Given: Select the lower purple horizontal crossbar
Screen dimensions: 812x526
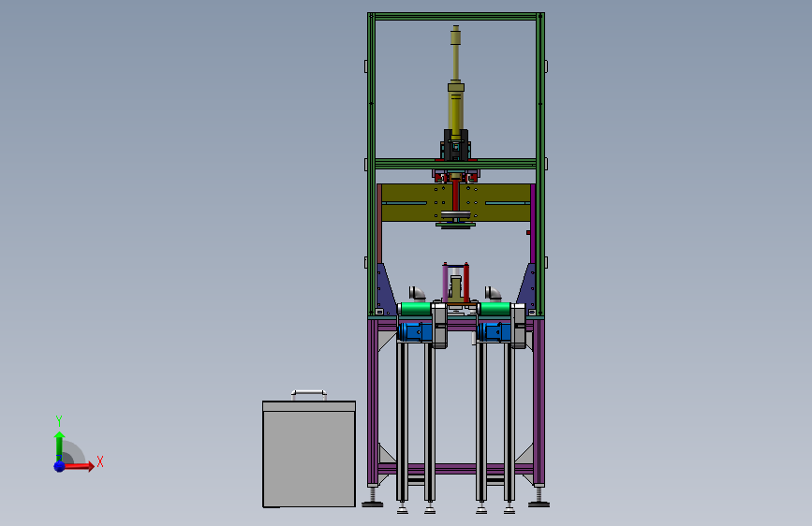Looking at the screenshot, I should tap(456, 469).
